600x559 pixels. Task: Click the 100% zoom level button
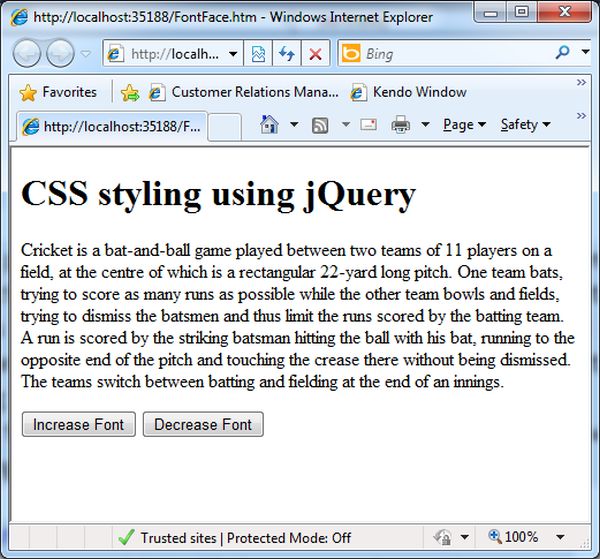pos(513,537)
